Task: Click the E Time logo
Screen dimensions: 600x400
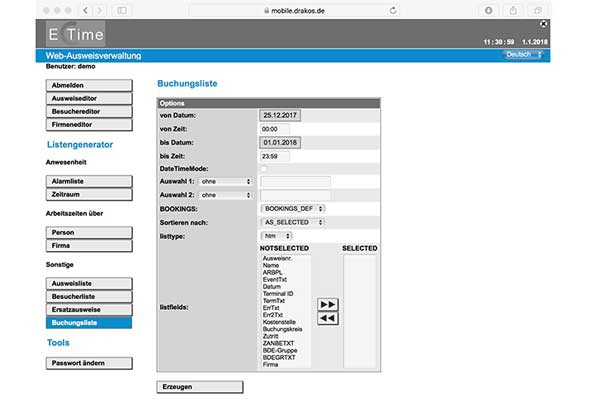Action: pos(74,35)
